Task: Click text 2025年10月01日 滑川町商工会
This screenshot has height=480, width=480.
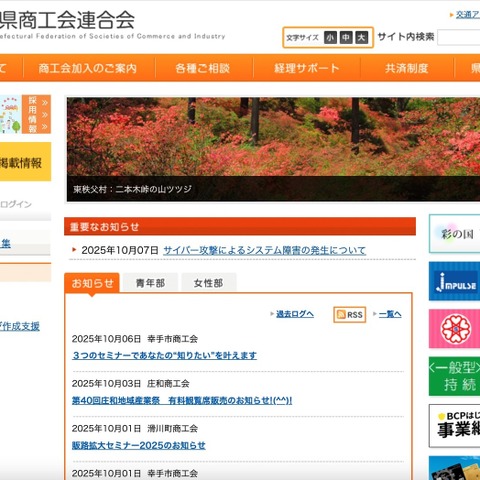Action: tap(135, 428)
